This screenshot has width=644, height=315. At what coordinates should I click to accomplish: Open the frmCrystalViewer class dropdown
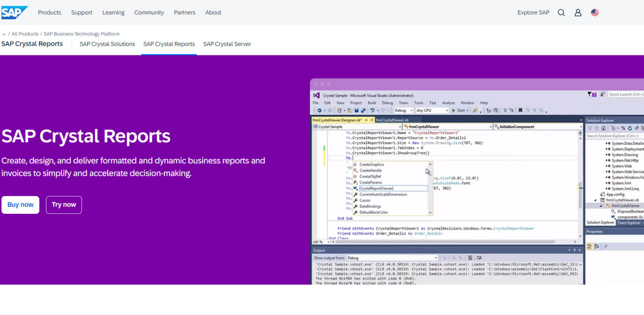point(447,127)
